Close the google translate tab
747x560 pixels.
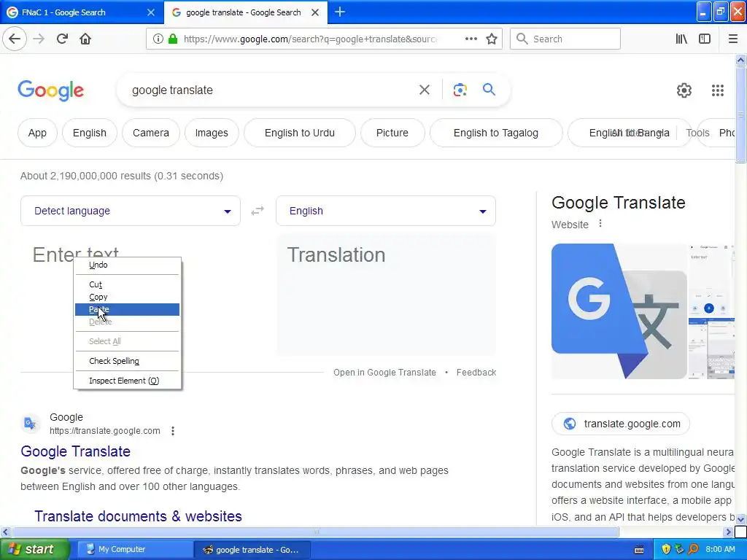(315, 12)
